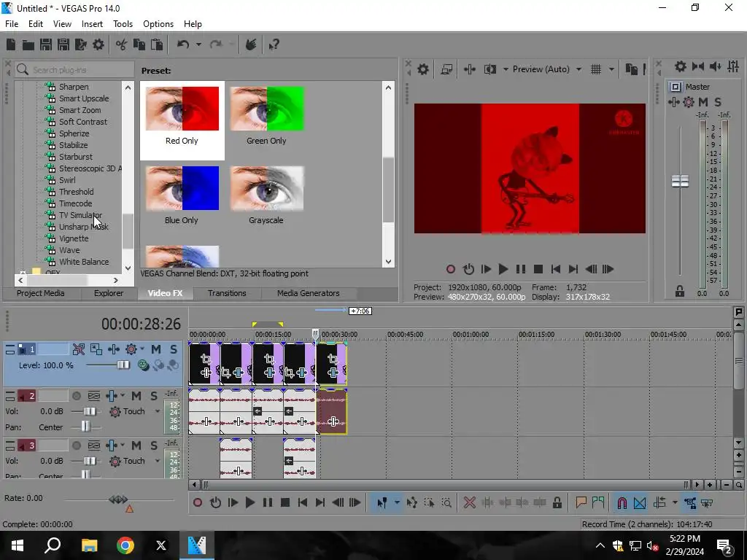Toggle Automatic Crossfades button
The width and height of the screenshot is (747, 560).
pyautogui.click(x=640, y=502)
